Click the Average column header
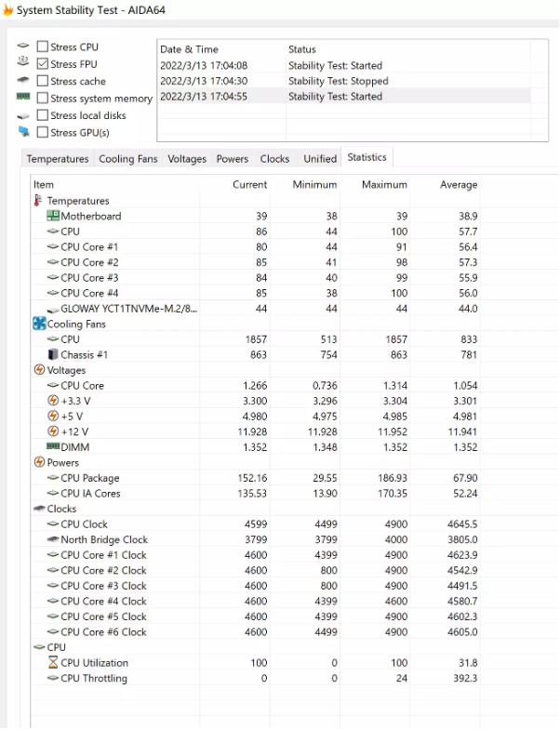560x729 pixels. tap(458, 184)
